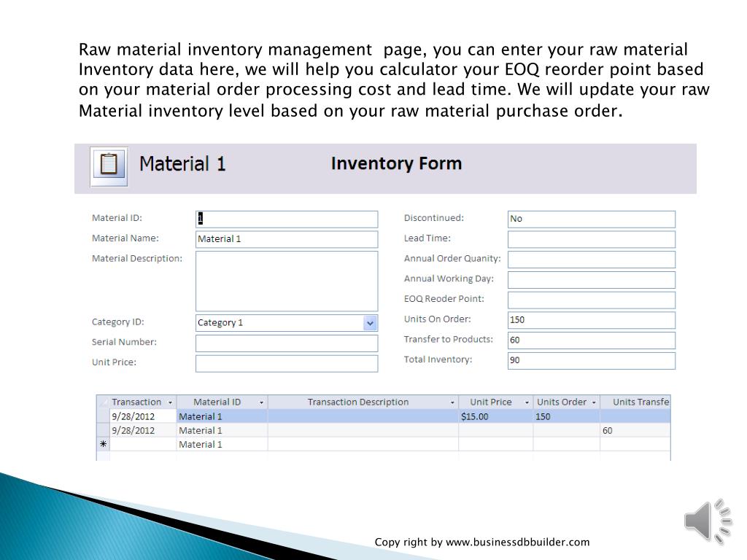This screenshot has width=747, height=560.
Task: Click the Discontinued field showing No
Action: coord(591,219)
